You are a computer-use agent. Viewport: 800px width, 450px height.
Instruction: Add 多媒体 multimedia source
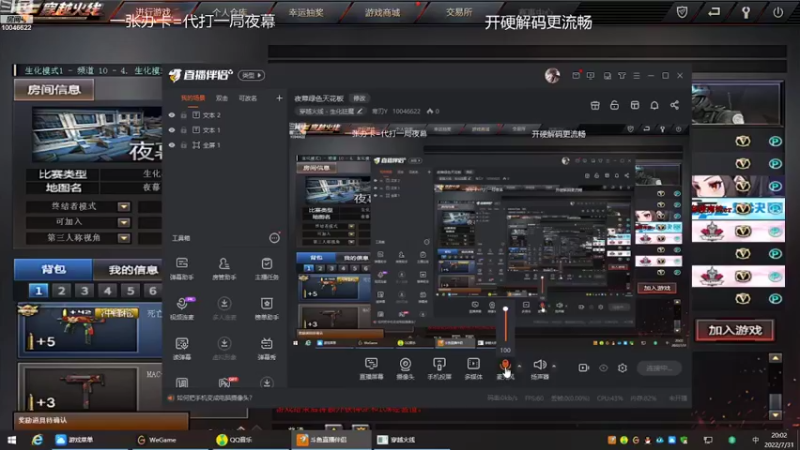tap(473, 368)
